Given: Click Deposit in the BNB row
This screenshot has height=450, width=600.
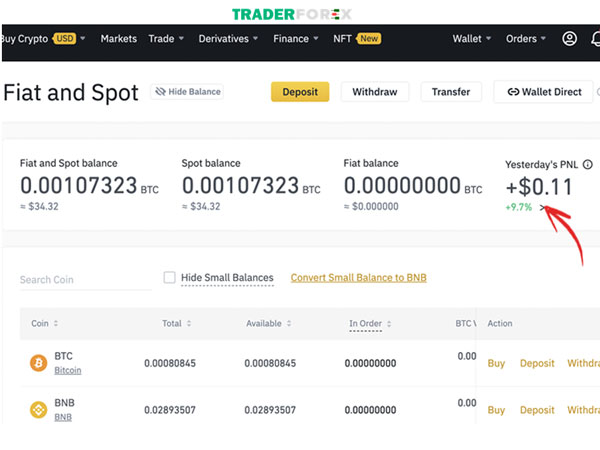Looking at the screenshot, I should (537, 410).
